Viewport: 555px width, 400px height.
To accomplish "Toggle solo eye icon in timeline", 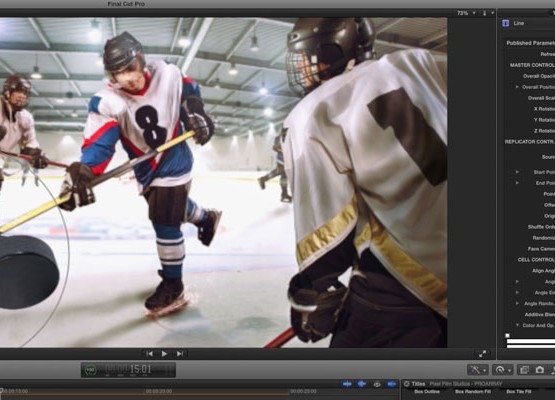I will coord(377,384).
